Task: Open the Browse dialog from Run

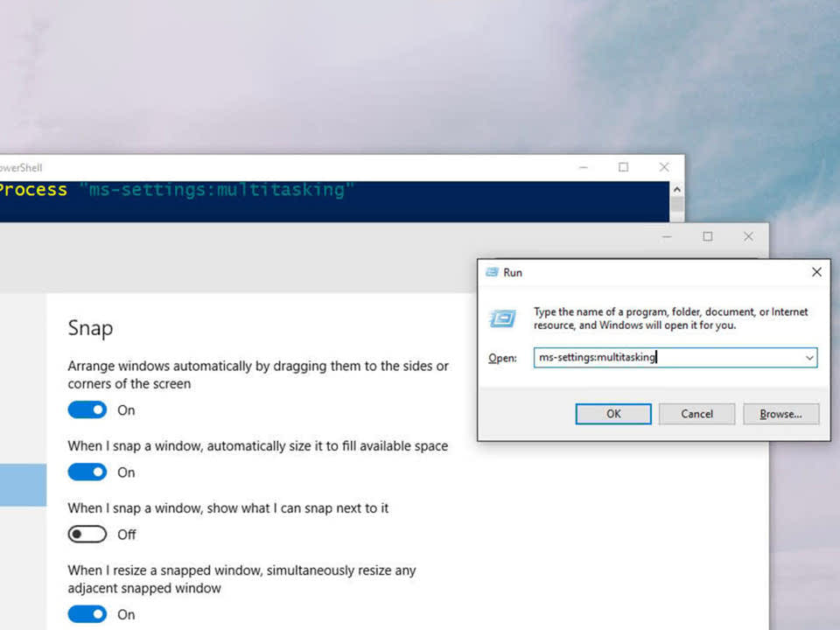Action: pos(780,414)
